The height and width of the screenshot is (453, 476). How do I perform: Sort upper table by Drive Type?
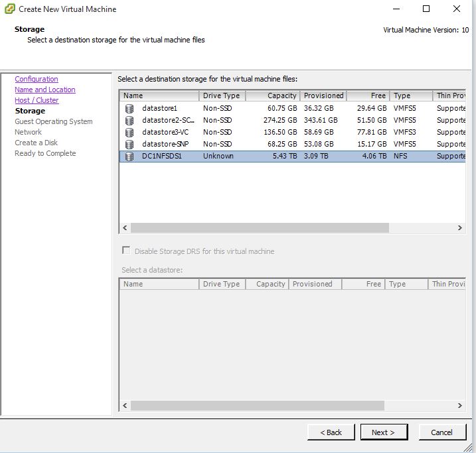(222, 96)
